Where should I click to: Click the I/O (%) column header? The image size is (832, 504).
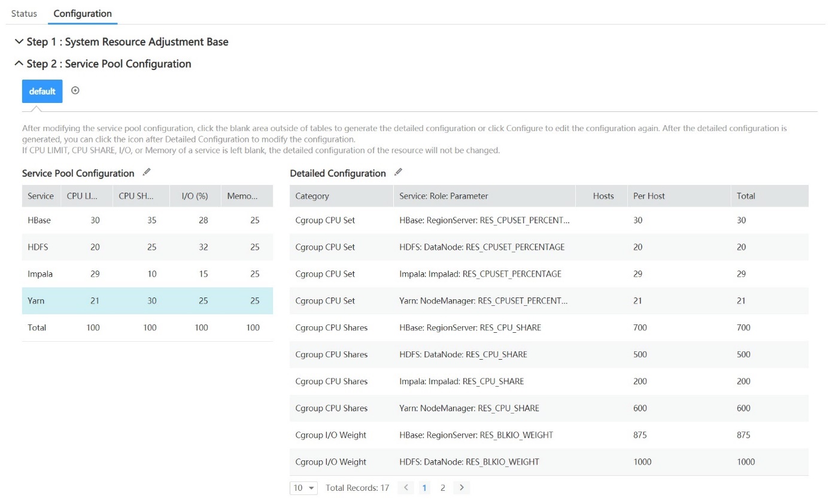coord(195,196)
